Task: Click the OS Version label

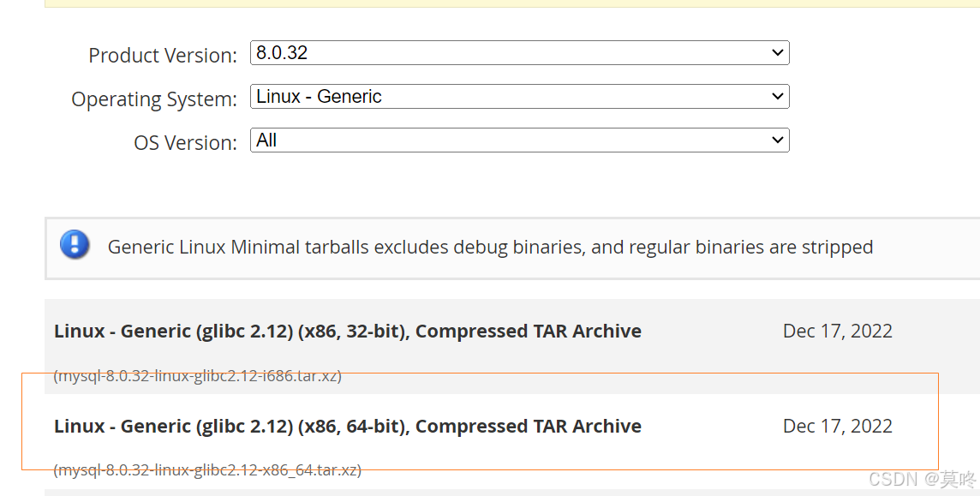Action: (x=185, y=143)
